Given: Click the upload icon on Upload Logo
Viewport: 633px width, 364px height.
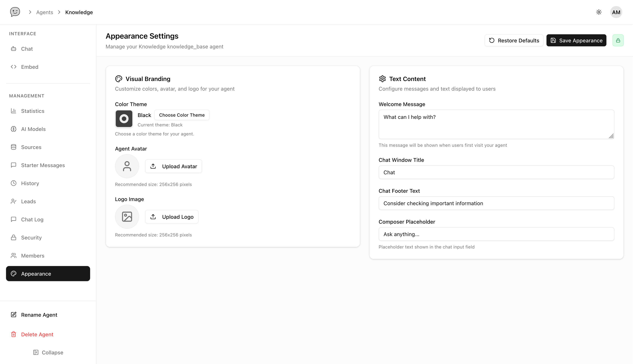Looking at the screenshot, I should (x=153, y=216).
